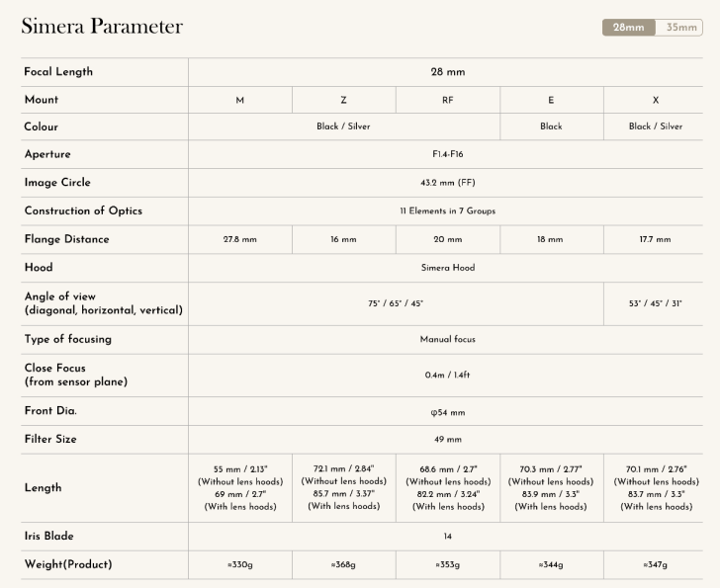Click the ≈347g weight cell
The image size is (720, 588).
656,564
